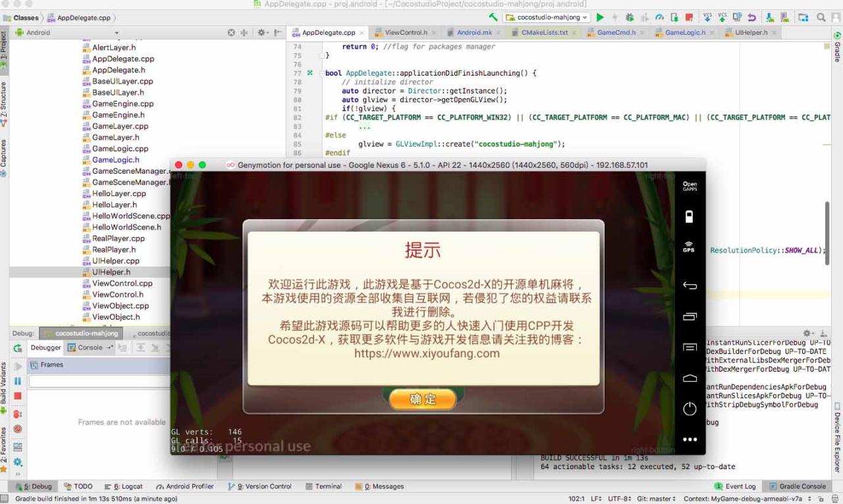Switch to the UIHelper.h editor tab
This screenshot has width=843, height=504.
(x=751, y=32)
